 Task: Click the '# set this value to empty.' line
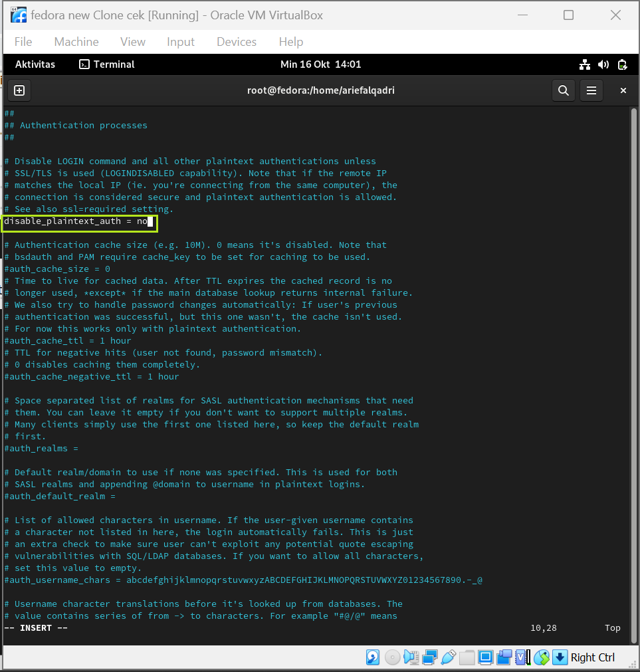point(73,568)
